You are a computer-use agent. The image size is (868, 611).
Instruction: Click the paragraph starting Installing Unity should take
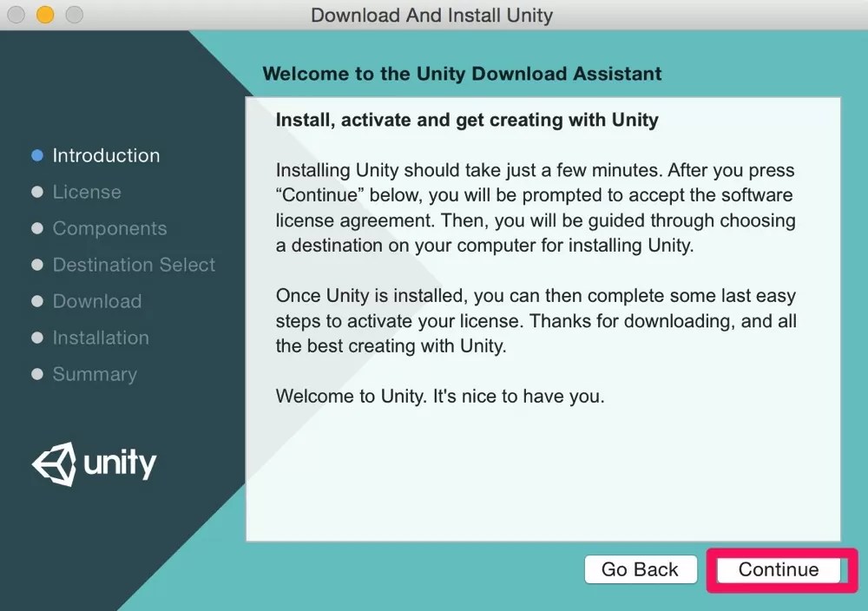click(x=536, y=207)
